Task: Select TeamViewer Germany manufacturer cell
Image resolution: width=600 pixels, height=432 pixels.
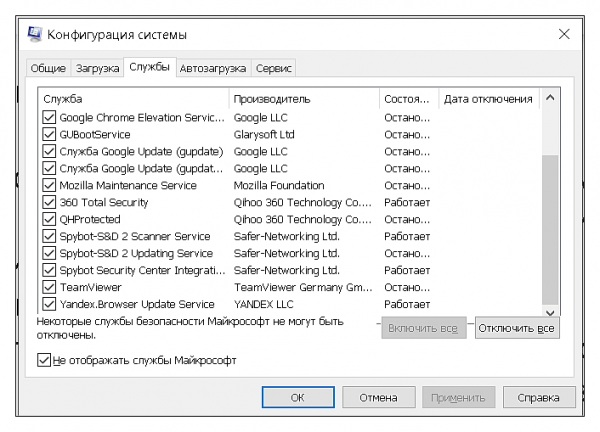Action: pyautogui.click(x=303, y=287)
